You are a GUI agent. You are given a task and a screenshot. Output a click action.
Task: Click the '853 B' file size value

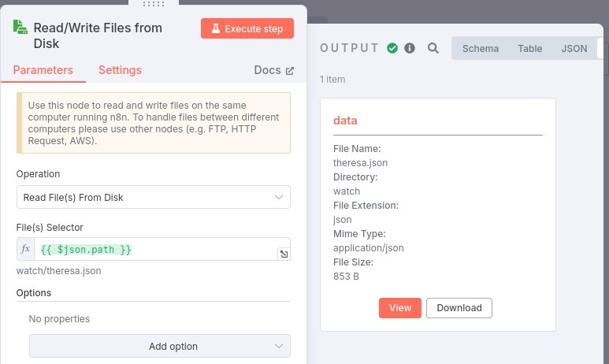pos(346,277)
